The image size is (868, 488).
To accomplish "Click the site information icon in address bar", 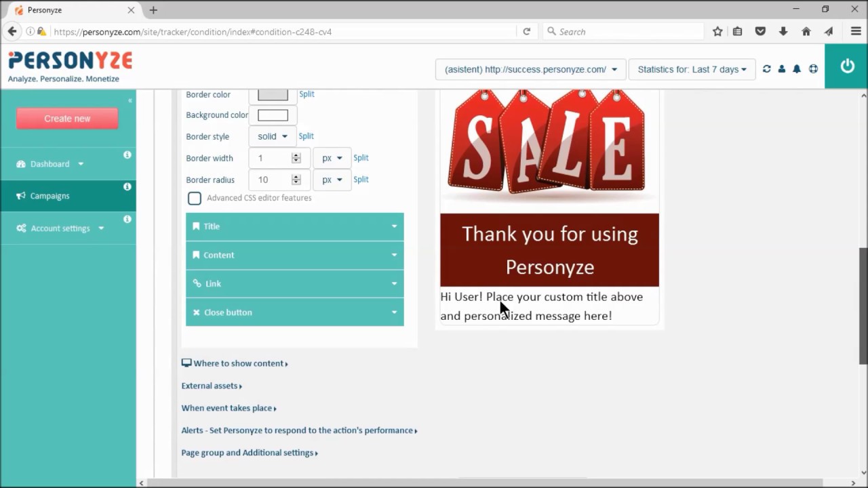I will [x=31, y=31].
